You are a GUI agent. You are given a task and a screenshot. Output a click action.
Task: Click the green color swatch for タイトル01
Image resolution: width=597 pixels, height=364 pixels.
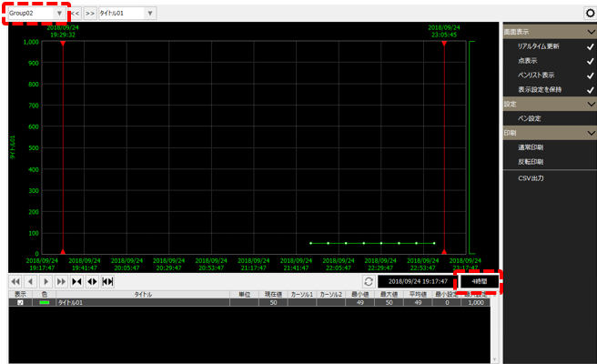[x=45, y=302]
